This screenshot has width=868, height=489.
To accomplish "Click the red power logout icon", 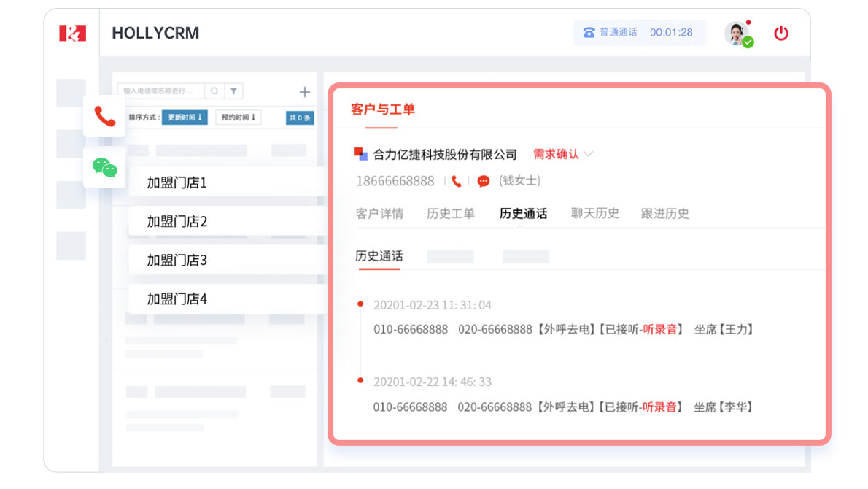I will pyautogui.click(x=781, y=33).
